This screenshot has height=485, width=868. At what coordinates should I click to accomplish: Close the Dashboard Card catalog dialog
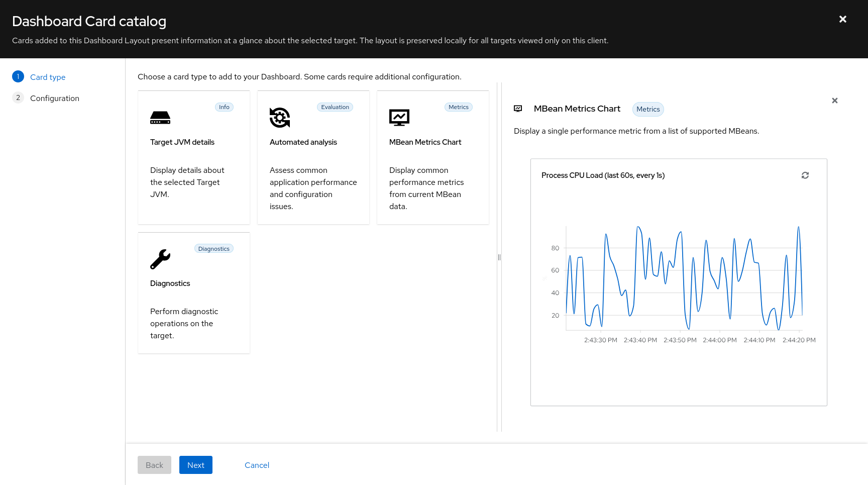tap(843, 19)
